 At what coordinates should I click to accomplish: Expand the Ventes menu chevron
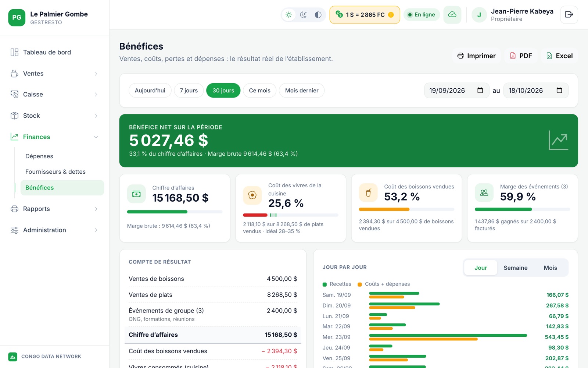point(96,74)
